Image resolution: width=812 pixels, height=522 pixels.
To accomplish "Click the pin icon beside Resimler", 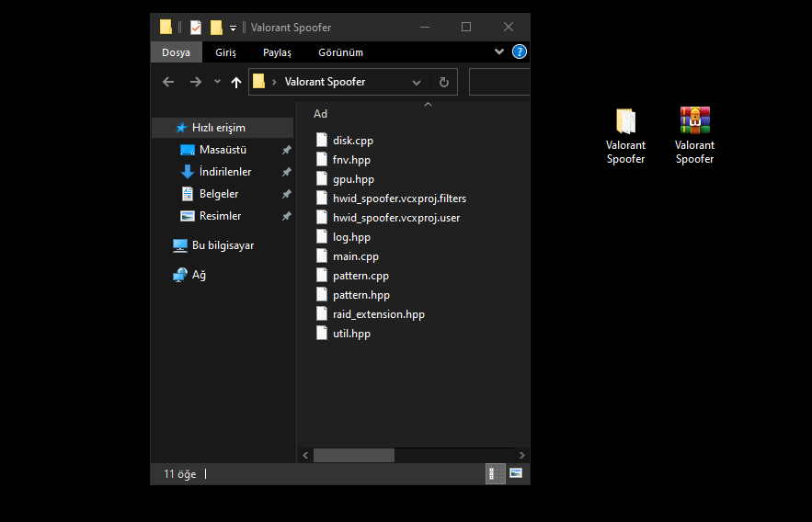I will pyautogui.click(x=286, y=216).
